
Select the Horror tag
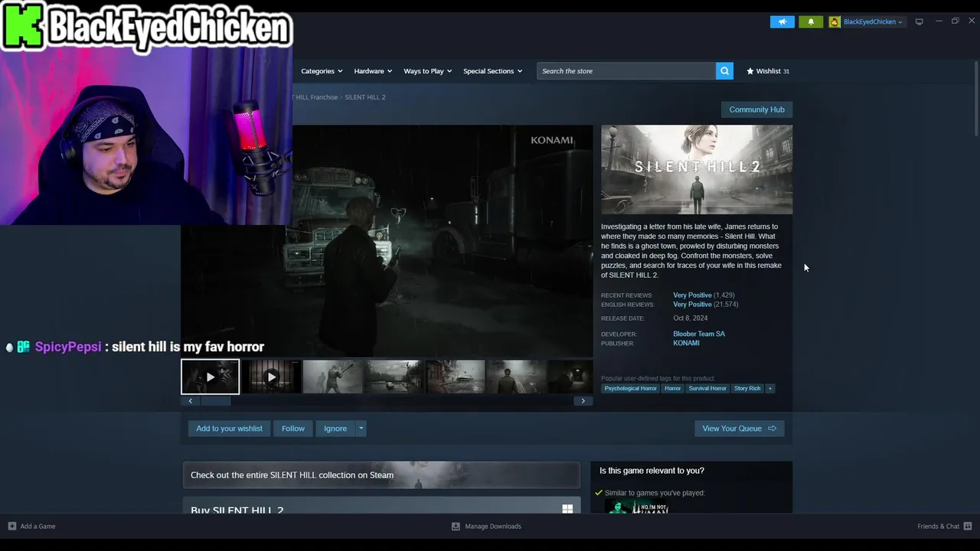tap(672, 388)
